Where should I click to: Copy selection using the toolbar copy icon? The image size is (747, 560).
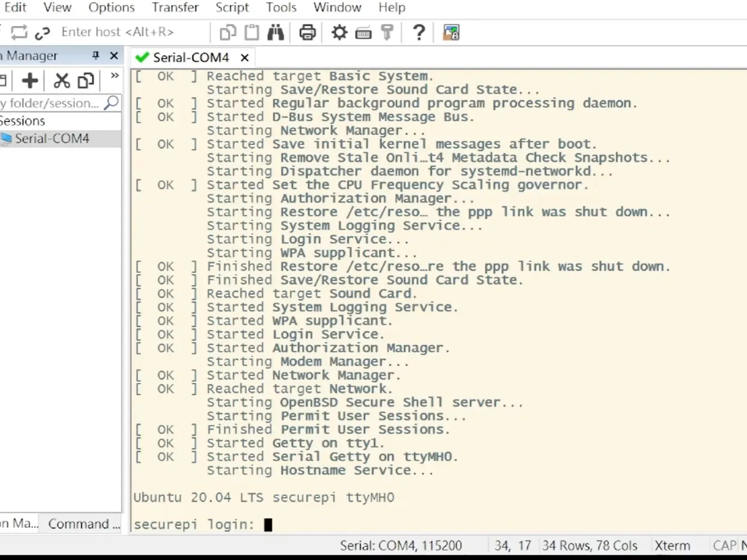228,32
